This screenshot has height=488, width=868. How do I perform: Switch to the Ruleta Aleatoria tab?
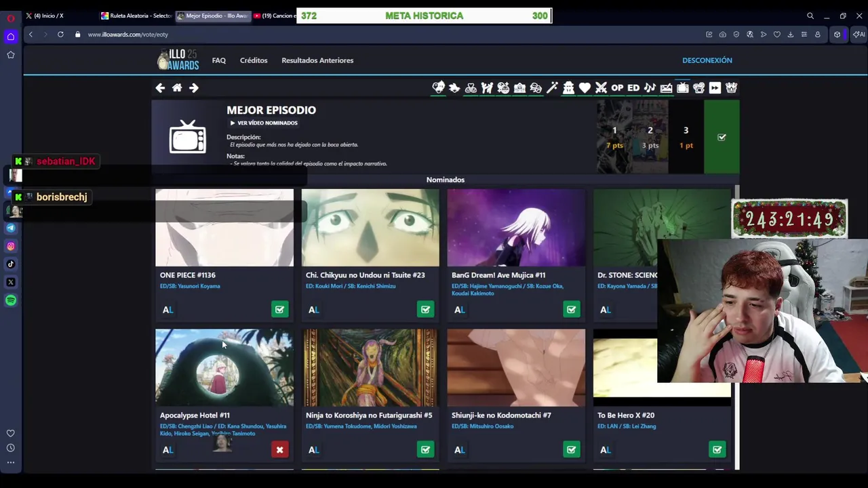[136, 16]
